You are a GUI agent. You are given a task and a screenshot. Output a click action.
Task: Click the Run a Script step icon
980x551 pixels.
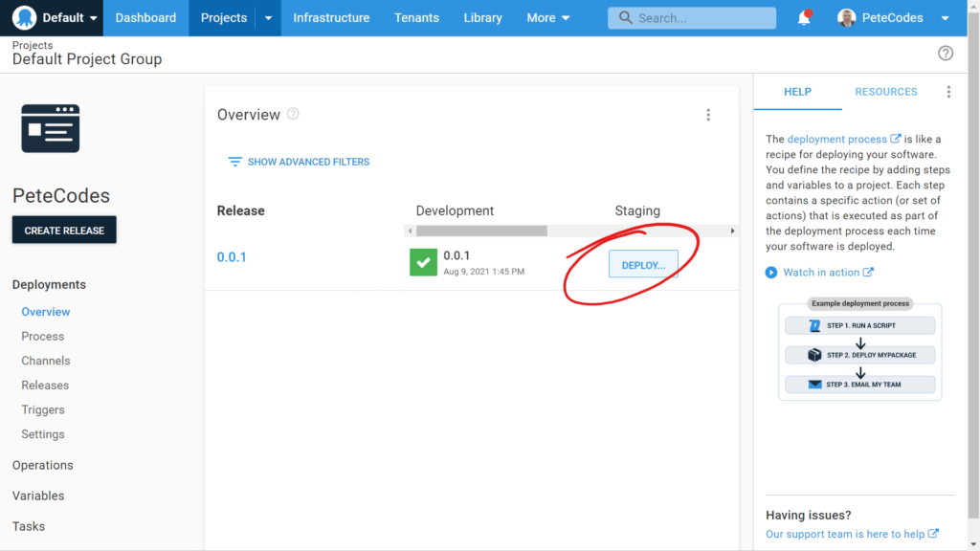(x=814, y=325)
